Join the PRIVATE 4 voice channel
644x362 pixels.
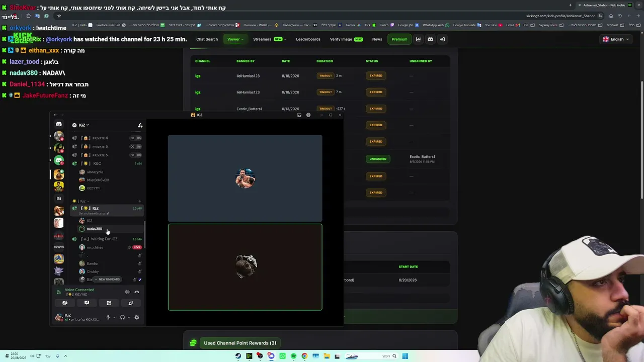[107, 138]
